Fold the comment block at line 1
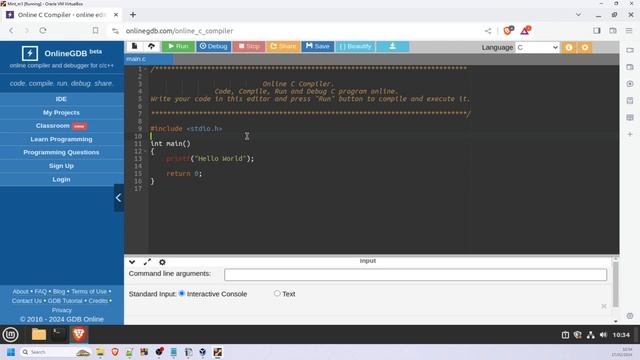 click(145, 69)
